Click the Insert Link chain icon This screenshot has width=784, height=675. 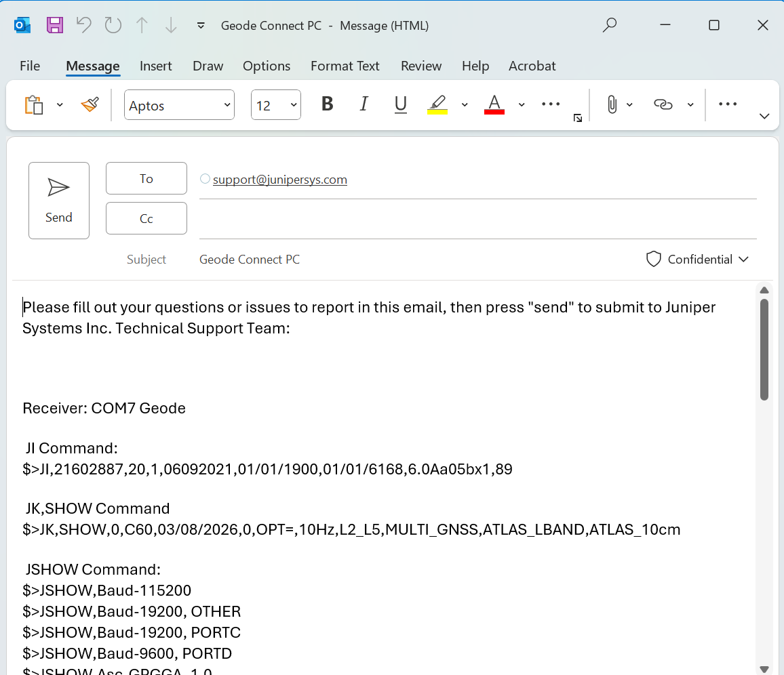pyautogui.click(x=663, y=104)
